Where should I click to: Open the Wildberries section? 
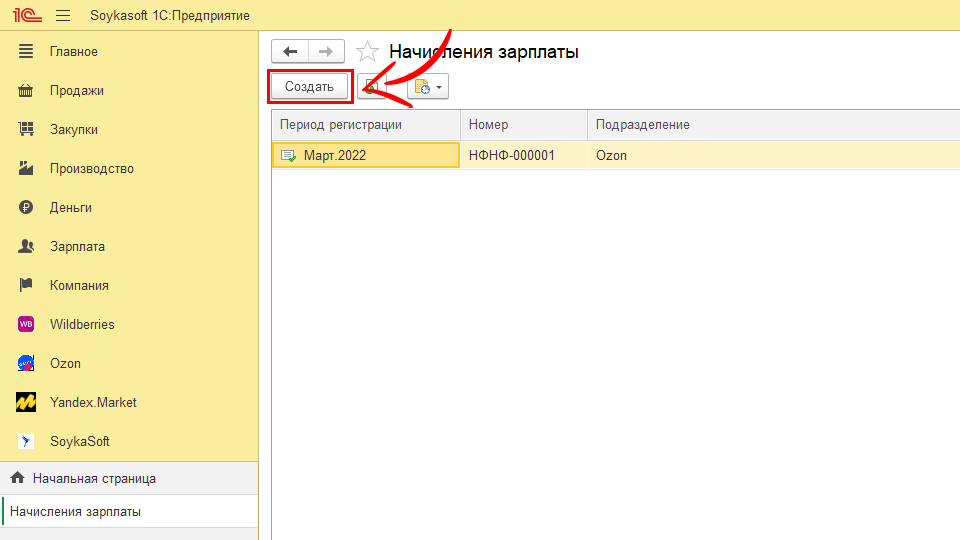point(82,325)
